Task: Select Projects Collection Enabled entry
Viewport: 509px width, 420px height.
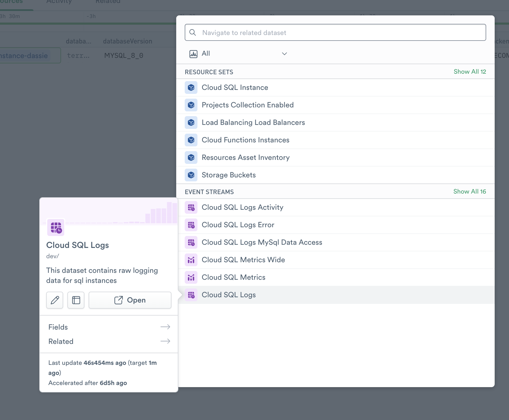Action: point(335,105)
